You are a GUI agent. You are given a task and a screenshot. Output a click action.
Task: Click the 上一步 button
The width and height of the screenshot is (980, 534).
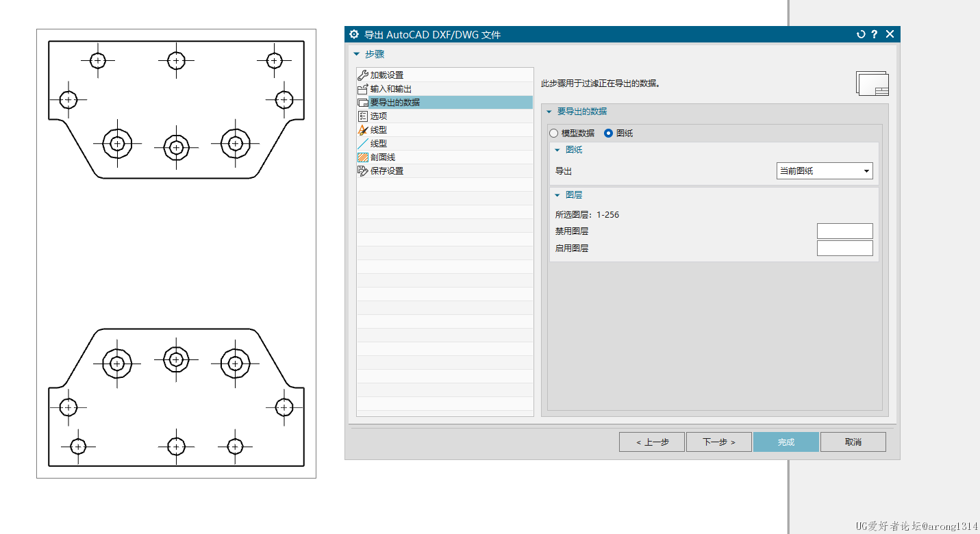[652, 442]
